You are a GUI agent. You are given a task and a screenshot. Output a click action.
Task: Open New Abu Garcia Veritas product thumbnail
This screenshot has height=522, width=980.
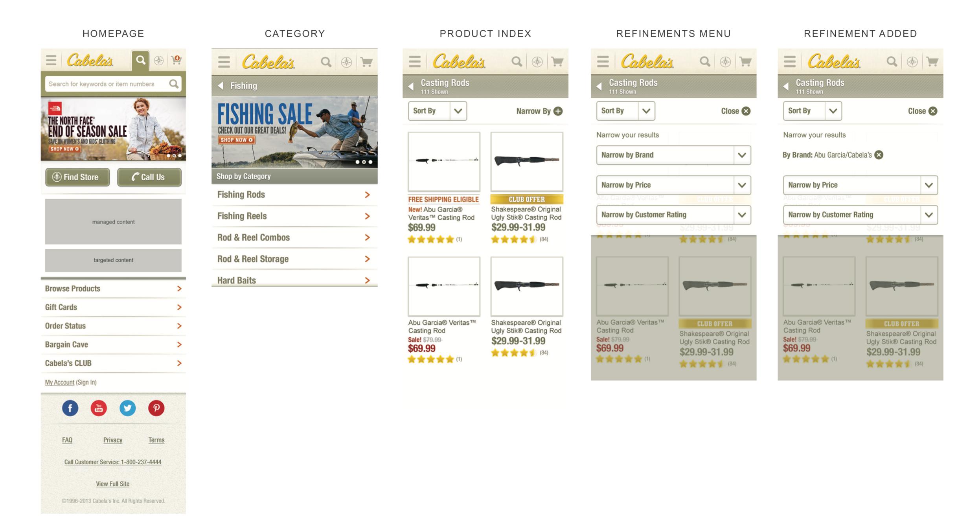point(444,162)
